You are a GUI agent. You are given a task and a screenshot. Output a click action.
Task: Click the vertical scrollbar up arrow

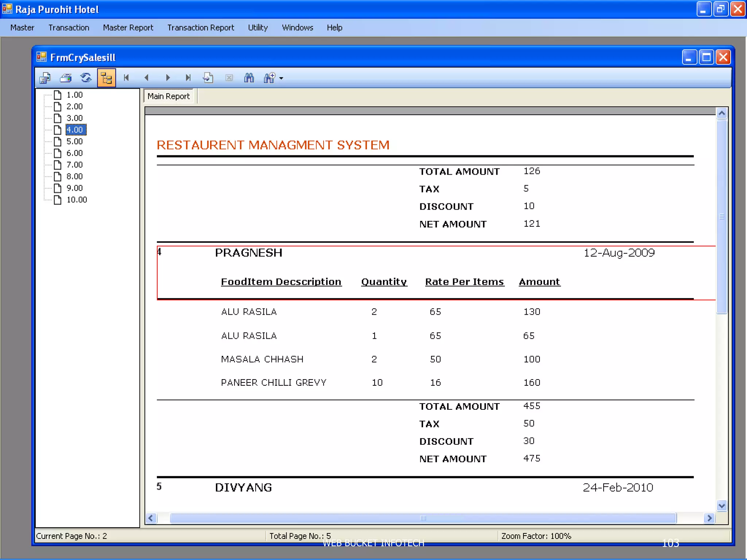pyautogui.click(x=722, y=113)
